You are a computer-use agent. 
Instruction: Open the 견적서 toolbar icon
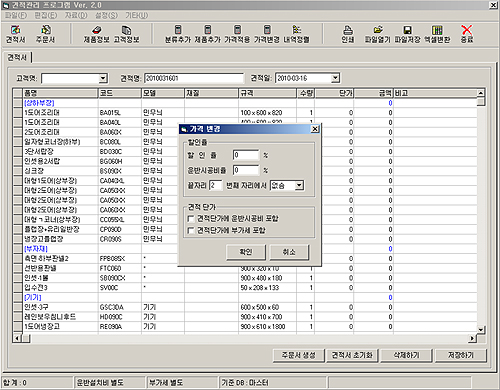click(15, 34)
